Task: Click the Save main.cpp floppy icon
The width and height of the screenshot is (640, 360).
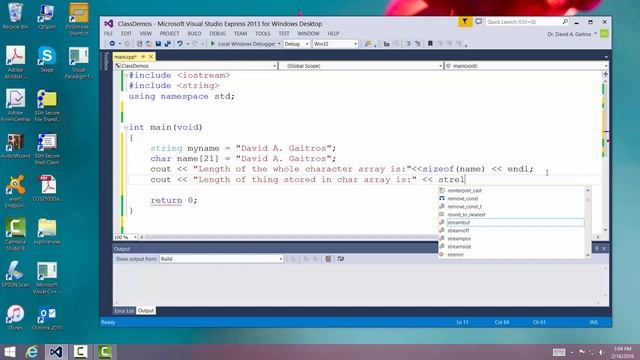Action: click(x=158, y=44)
